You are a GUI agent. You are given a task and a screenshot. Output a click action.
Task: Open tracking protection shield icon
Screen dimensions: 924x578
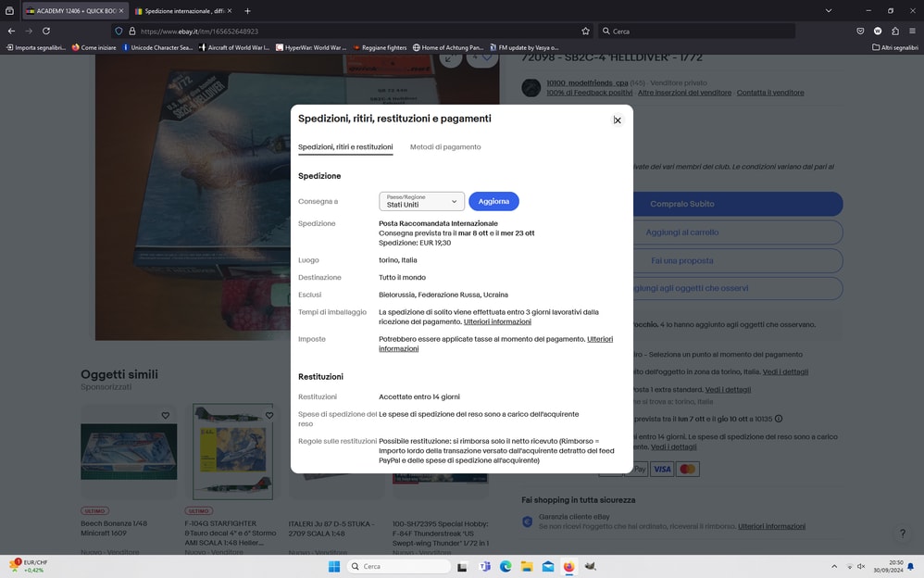click(x=119, y=31)
